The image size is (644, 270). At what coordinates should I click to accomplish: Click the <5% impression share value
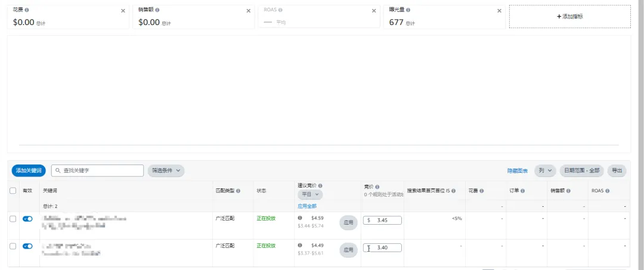pyautogui.click(x=457, y=218)
